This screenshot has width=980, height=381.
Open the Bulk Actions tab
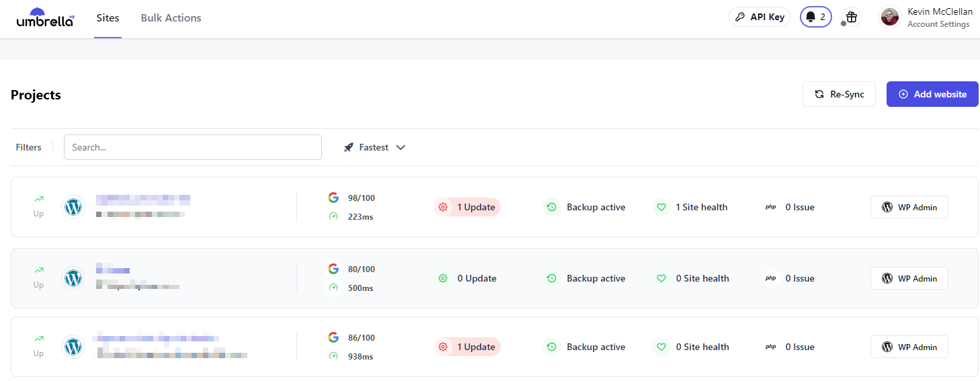171,18
